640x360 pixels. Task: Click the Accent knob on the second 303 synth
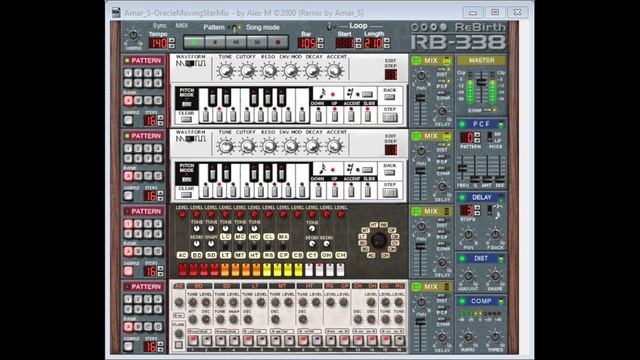click(335, 146)
